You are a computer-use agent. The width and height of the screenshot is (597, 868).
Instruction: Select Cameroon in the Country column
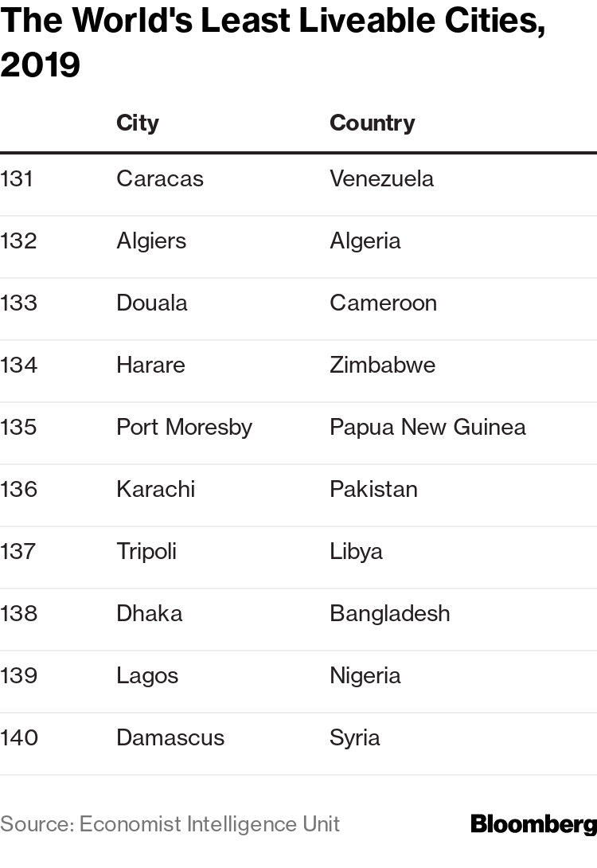384,303
